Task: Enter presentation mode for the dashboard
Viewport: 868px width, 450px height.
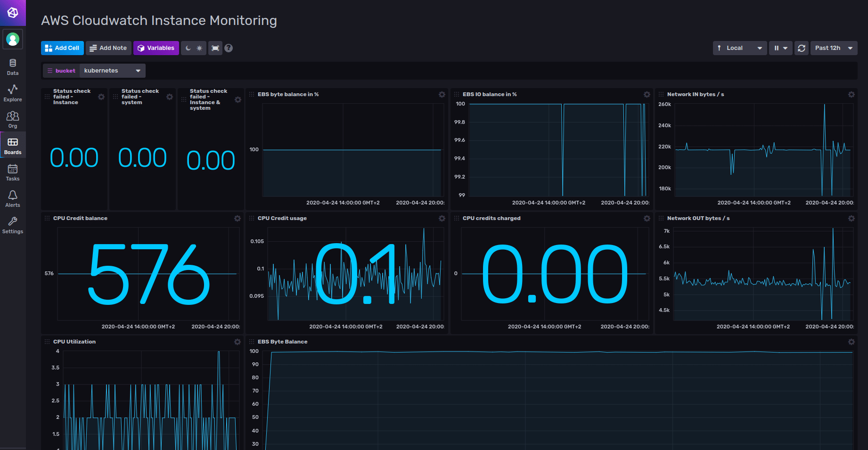Action: coord(215,48)
